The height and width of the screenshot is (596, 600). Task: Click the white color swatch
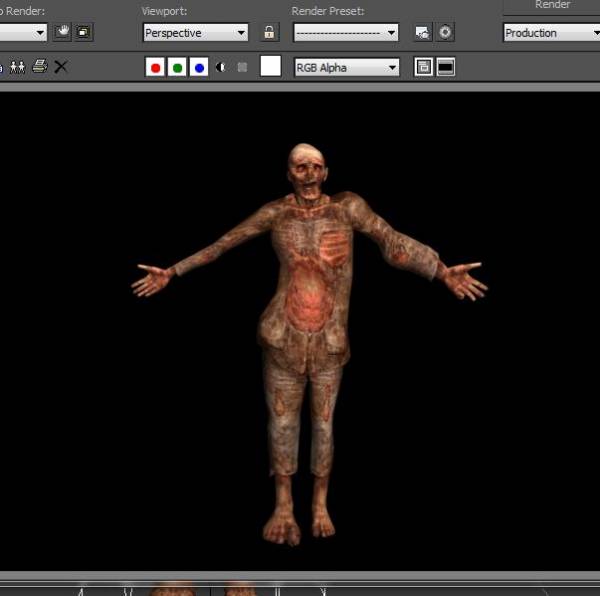(271, 67)
